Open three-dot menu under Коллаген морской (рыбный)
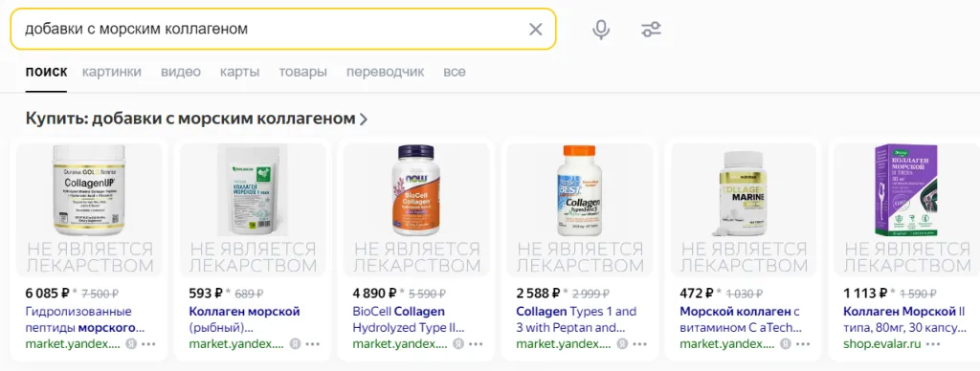 [313, 344]
